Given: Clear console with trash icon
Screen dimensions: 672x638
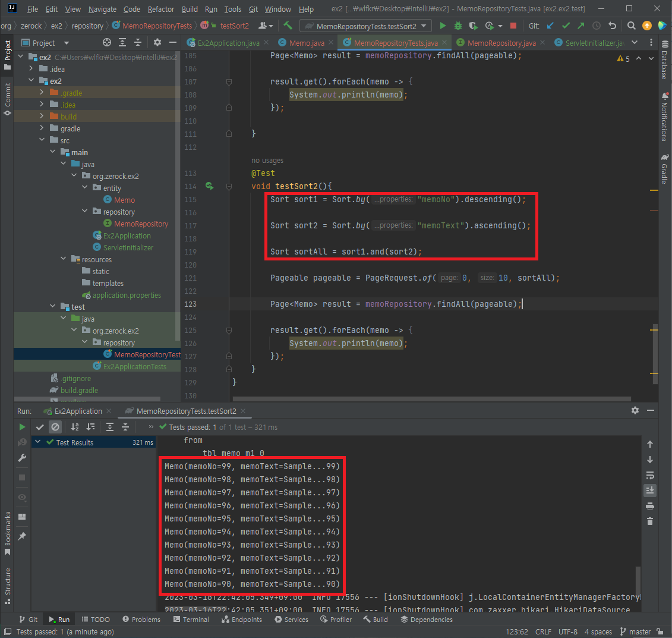Looking at the screenshot, I should (x=649, y=521).
